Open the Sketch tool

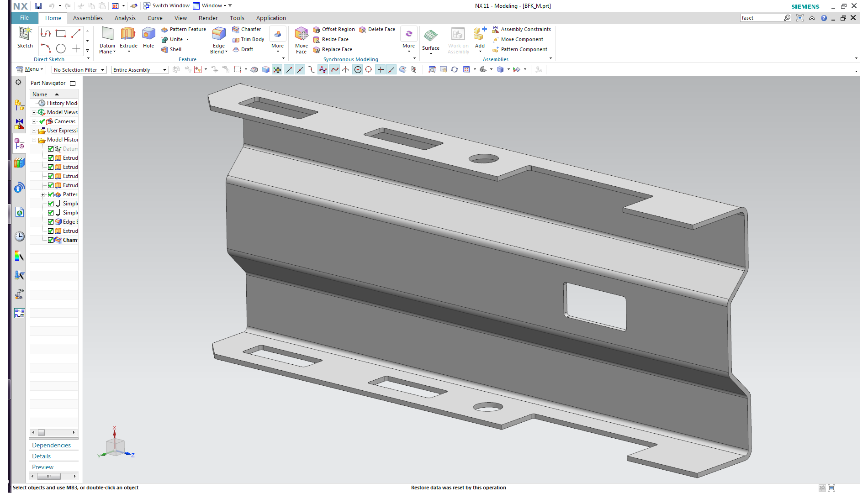(x=25, y=35)
